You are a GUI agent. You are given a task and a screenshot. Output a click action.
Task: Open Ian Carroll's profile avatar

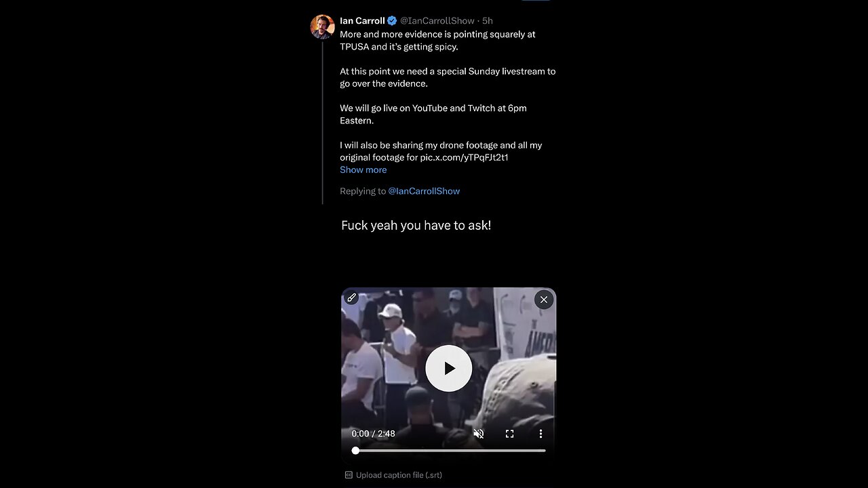[322, 26]
